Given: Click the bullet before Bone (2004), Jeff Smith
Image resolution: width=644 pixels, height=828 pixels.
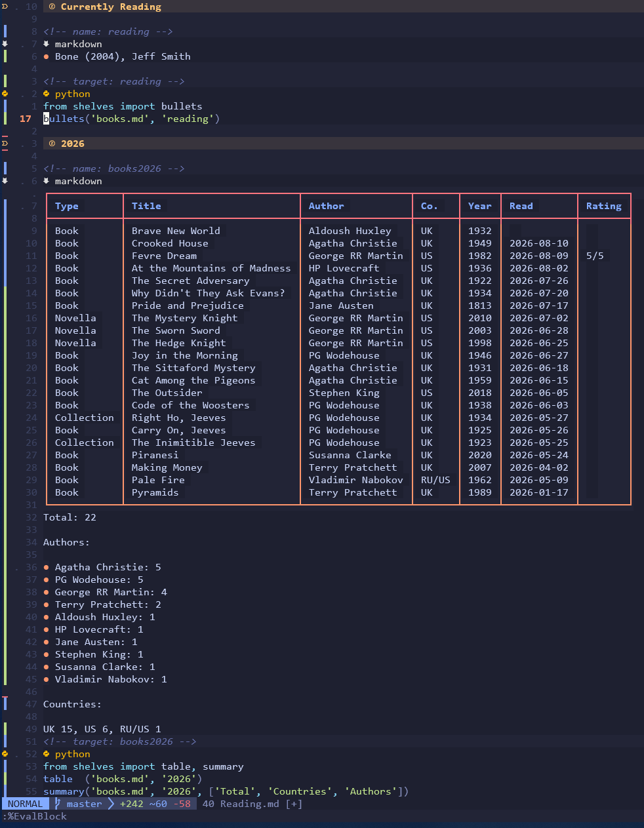Looking at the screenshot, I should click(46, 56).
